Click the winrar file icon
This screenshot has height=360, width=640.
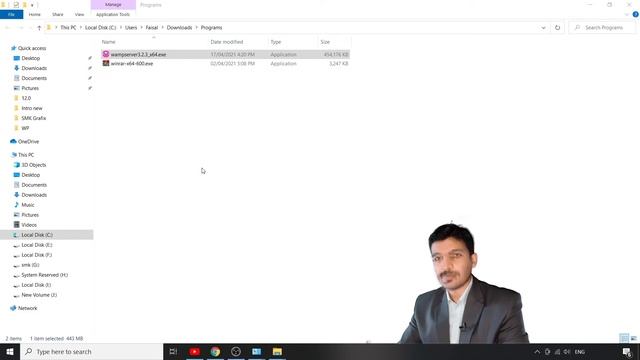pos(106,64)
